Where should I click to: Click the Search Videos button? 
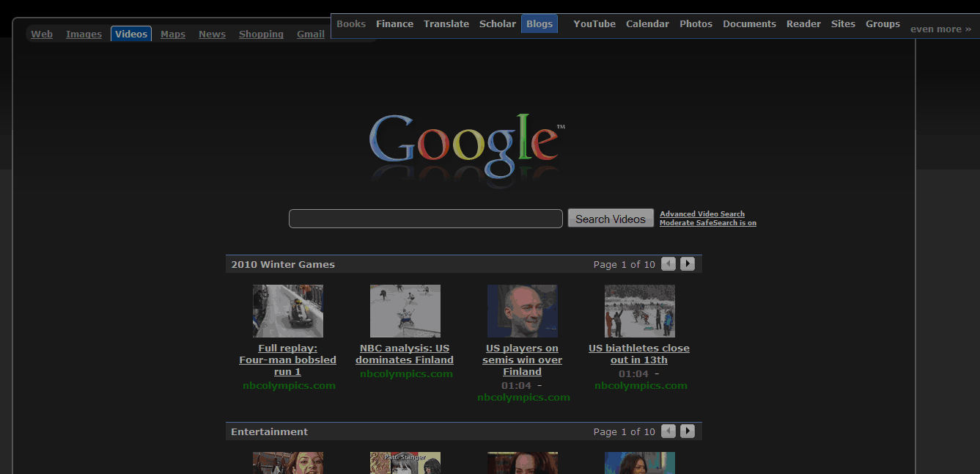611,219
